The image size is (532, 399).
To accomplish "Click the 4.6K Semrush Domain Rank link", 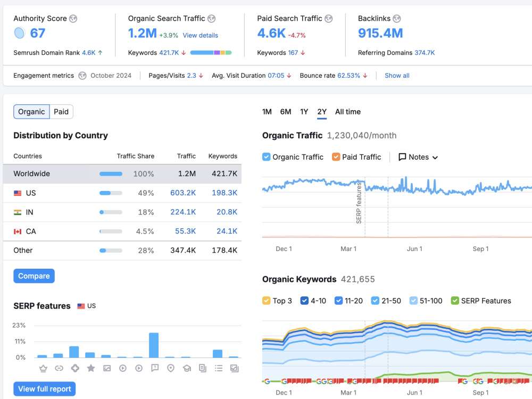I will [x=88, y=53].
